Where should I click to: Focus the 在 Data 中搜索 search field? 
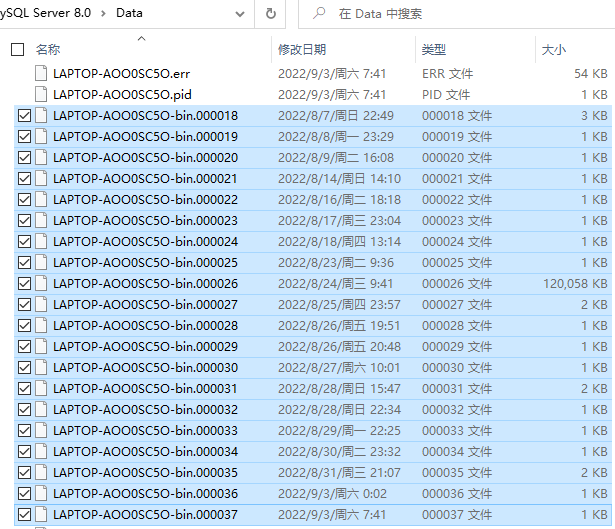(x=457, y=14)
